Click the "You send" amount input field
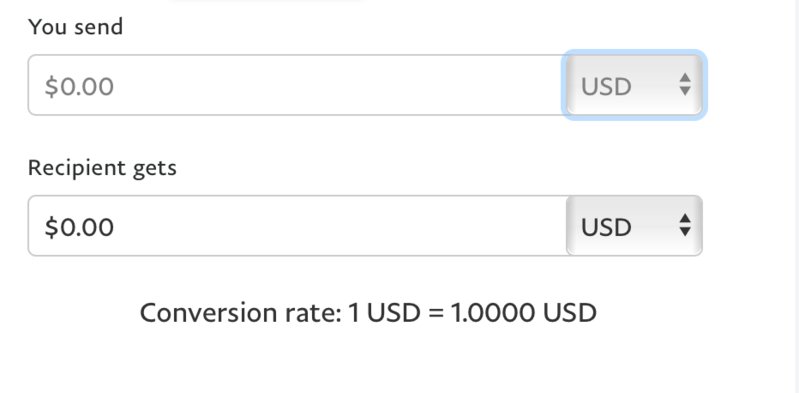 297,85
